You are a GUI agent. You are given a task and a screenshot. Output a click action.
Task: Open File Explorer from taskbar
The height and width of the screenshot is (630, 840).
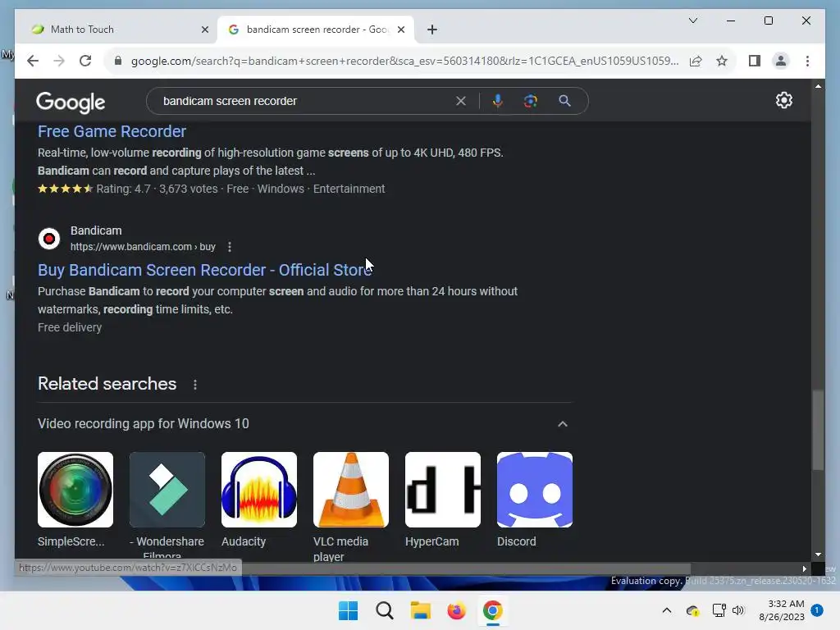pyautogui.click(x=421, y=610)
